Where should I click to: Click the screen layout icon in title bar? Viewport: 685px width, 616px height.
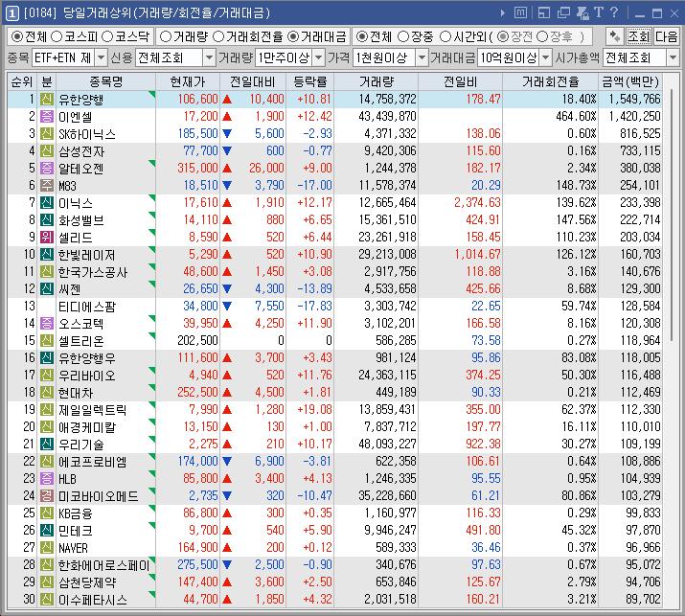tap(544, 13)
